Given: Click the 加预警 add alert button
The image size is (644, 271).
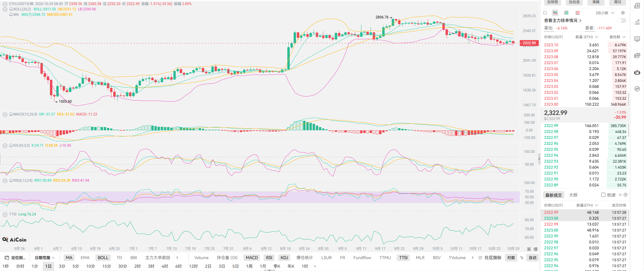Looking at the screenshot, I should tap(552, 2).
